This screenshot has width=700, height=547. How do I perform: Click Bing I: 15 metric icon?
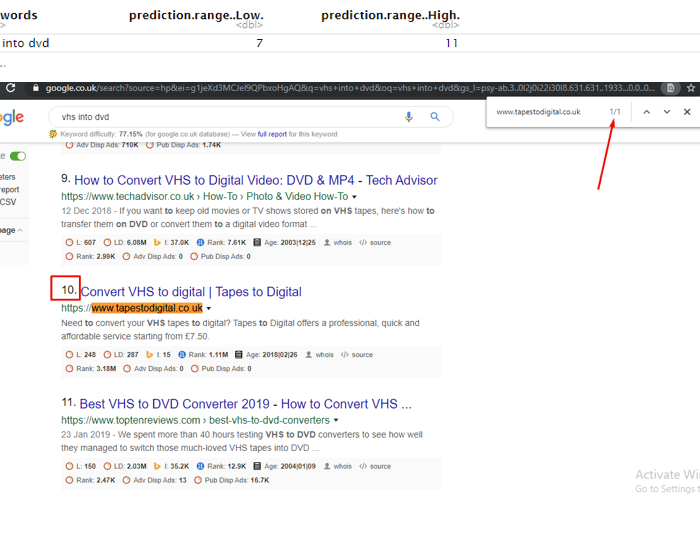pyautogui.click(x=150, y=355)
